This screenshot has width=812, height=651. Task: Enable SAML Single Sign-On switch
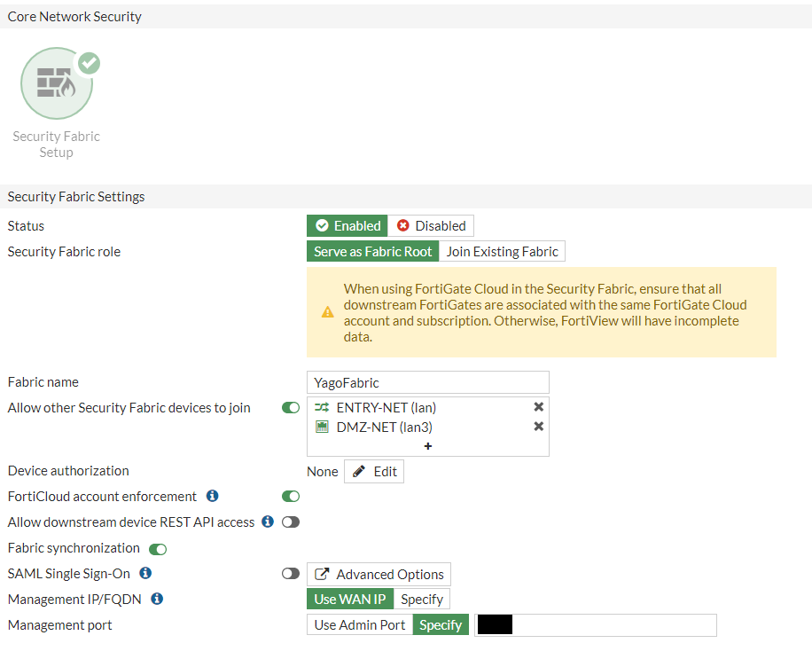(x=291, y=574)
